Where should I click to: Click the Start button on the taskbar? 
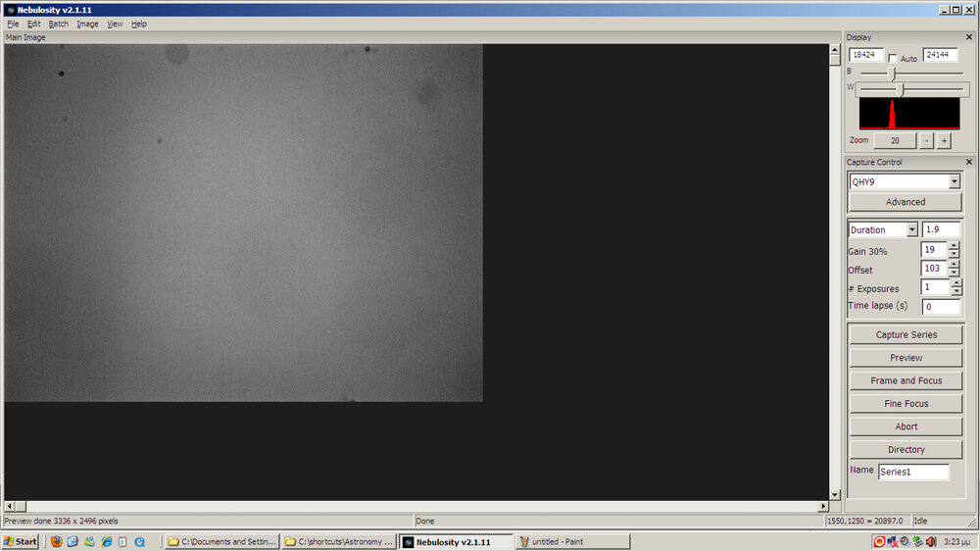21,541
